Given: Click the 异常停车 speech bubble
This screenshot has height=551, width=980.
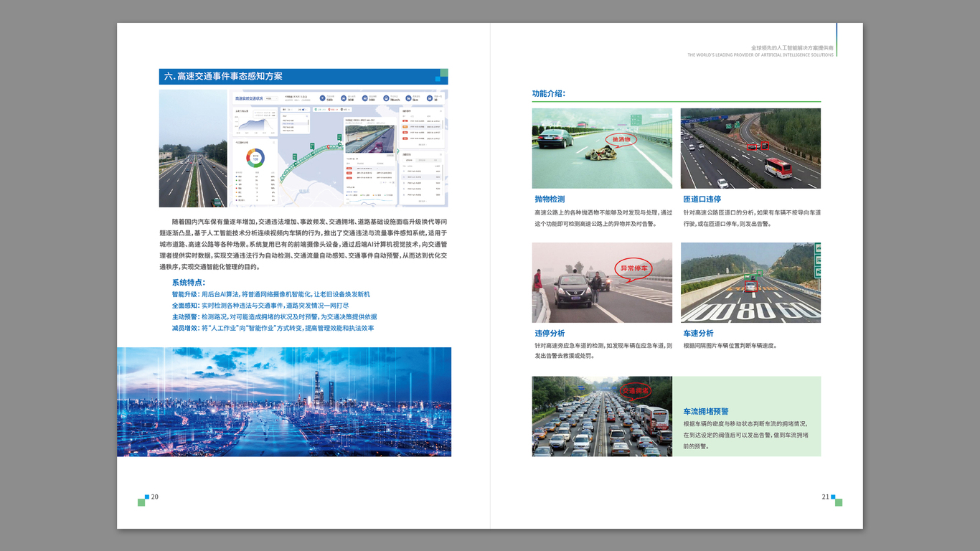Looking at the screenshot, I should (x=634, y=269).
